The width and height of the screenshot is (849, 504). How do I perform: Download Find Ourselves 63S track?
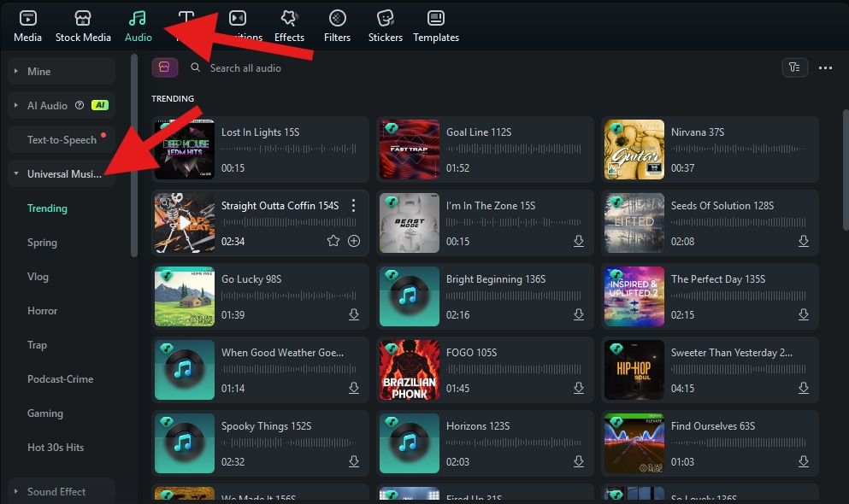804,462
